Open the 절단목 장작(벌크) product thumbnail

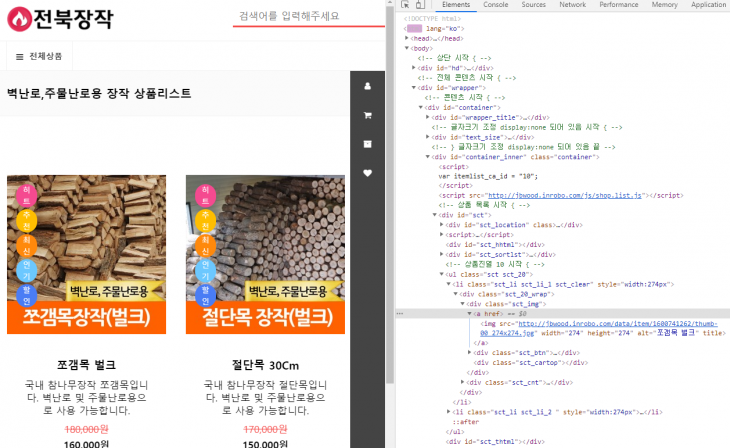pos(265,254)
